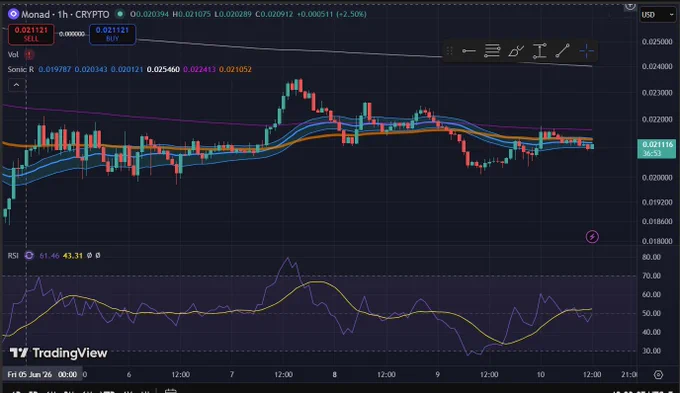Viewport: 680px width, 393px height.
Task: Click the open price O0.020394
Action: tap(150, 14)
